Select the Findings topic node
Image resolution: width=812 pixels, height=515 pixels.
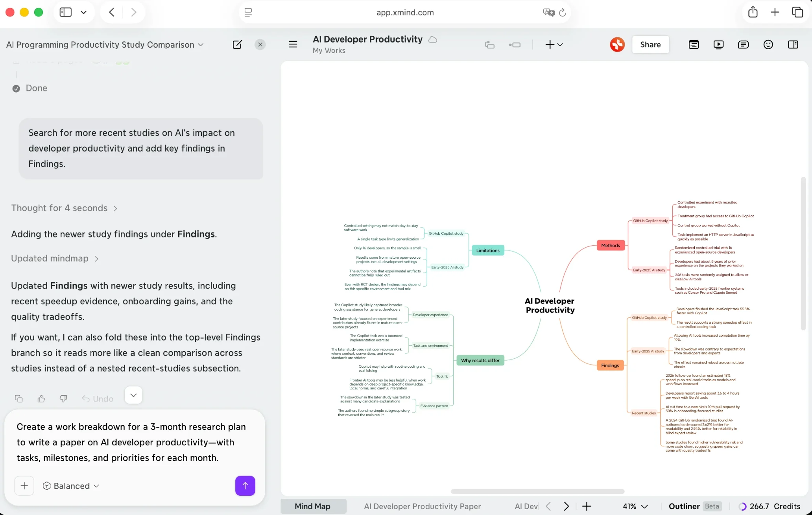[x=610, y=365]
